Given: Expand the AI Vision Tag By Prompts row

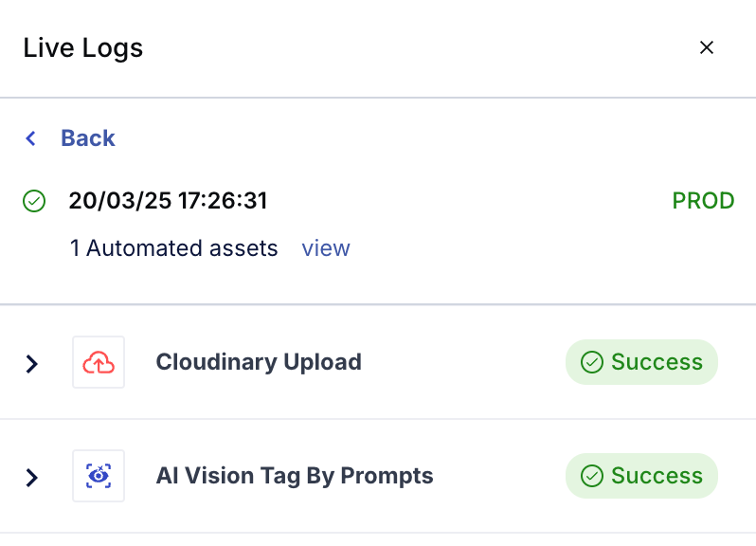Looking at the screenshot, I should (x=32, y=477).
